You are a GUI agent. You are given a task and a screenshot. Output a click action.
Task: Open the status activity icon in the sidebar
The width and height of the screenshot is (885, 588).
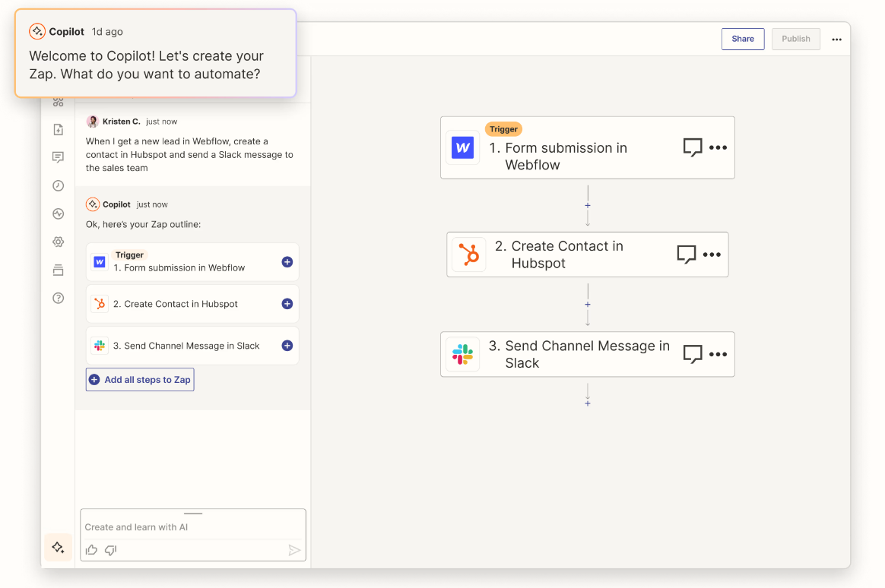[x=58, y=213]
